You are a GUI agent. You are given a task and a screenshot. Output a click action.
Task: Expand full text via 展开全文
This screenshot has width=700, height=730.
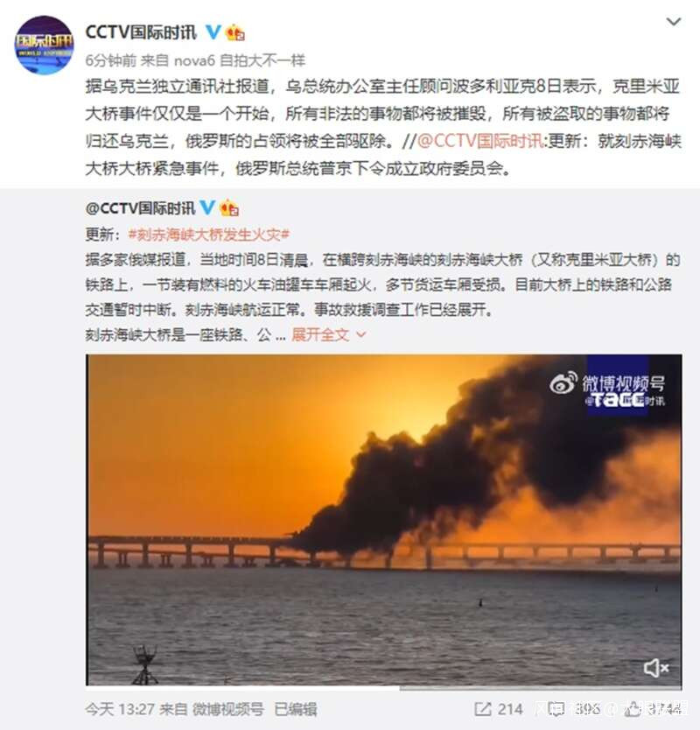(320, 334)
